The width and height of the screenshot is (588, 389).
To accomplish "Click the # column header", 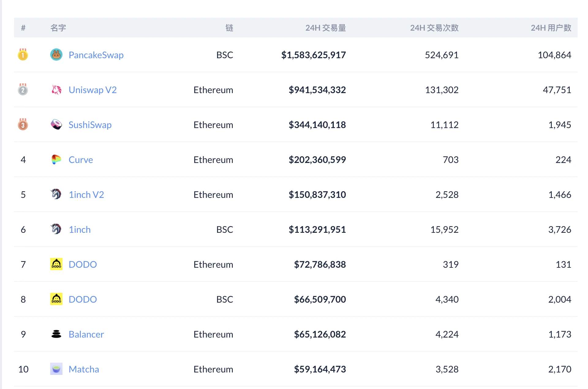I will (23, 28).
